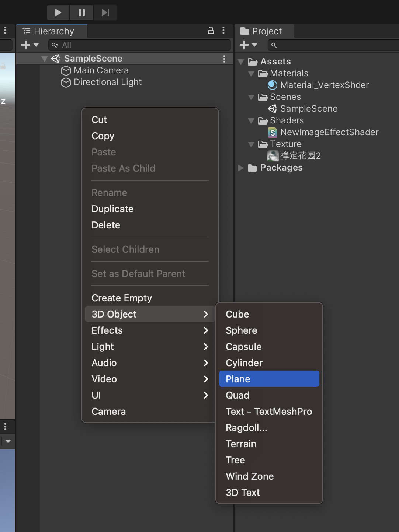Click the magnifier icon in the Project search bar

point(274,45)
